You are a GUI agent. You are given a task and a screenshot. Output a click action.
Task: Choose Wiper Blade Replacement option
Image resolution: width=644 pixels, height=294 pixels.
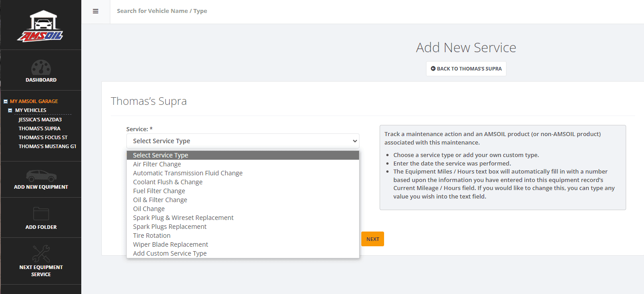pos(243,244)
